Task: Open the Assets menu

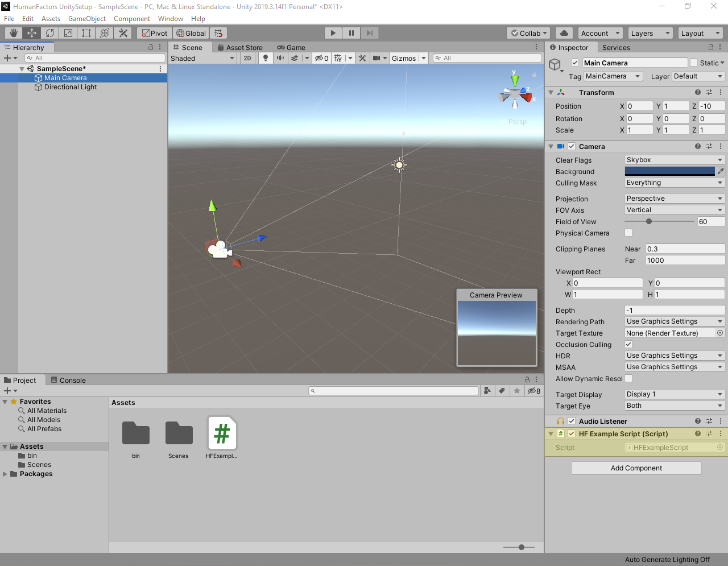Action: pyautogui.click(x=51, y=19)
